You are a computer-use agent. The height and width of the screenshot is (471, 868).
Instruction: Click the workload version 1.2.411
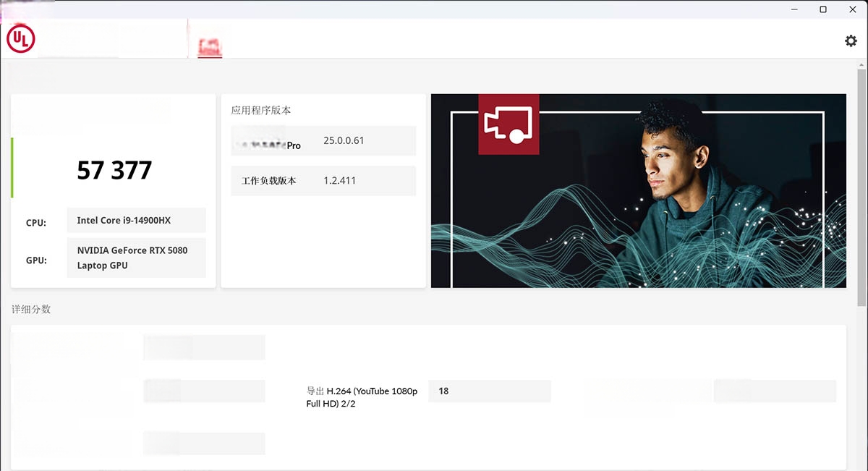click(340, 181)
